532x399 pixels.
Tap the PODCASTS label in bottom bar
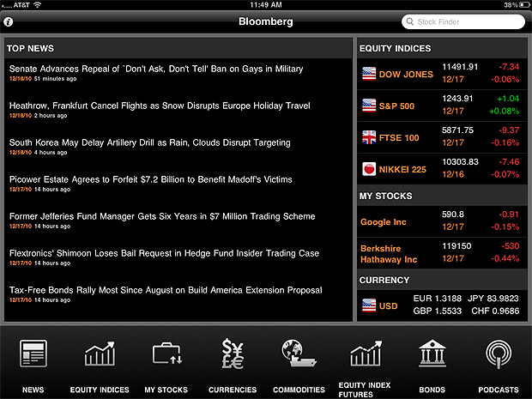tap(499, 390)
